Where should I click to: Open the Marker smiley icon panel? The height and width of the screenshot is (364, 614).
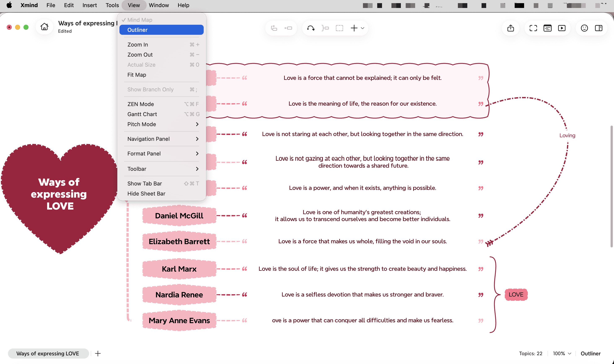pyautogui.click(x=584, y=28)
